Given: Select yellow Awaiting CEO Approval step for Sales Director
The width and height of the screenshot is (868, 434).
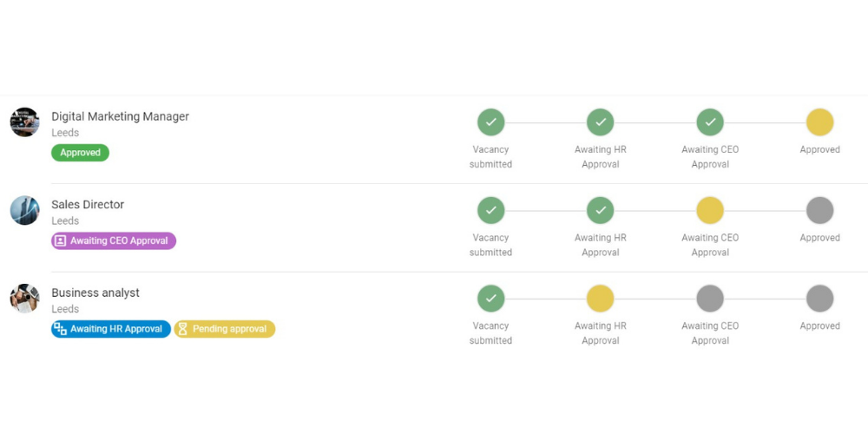Looking at the screenshot, I should click(710, 210).
